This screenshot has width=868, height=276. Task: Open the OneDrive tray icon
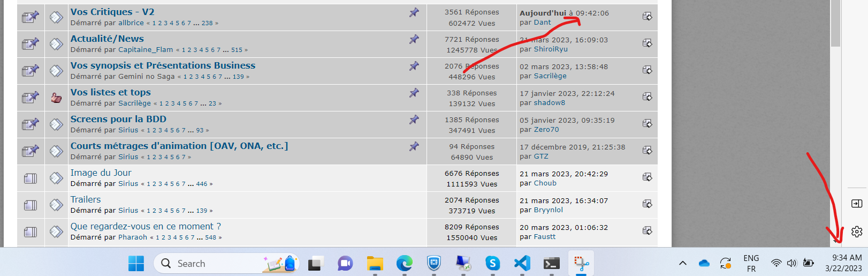pyautogui.click(x=704, y=263)
